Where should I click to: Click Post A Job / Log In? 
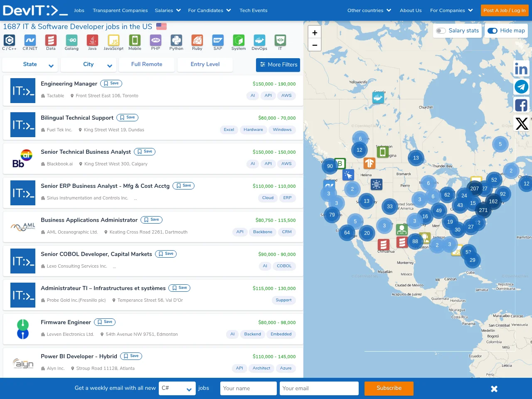pos(505,10)
